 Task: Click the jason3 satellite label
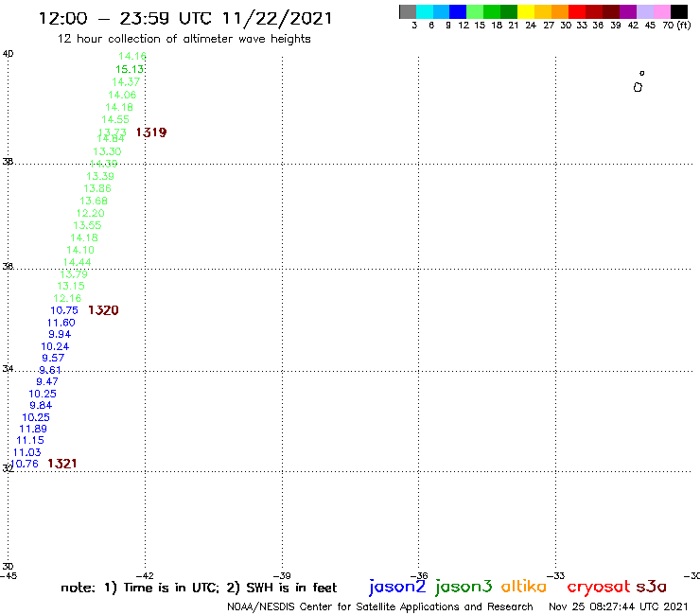point(464,587)
